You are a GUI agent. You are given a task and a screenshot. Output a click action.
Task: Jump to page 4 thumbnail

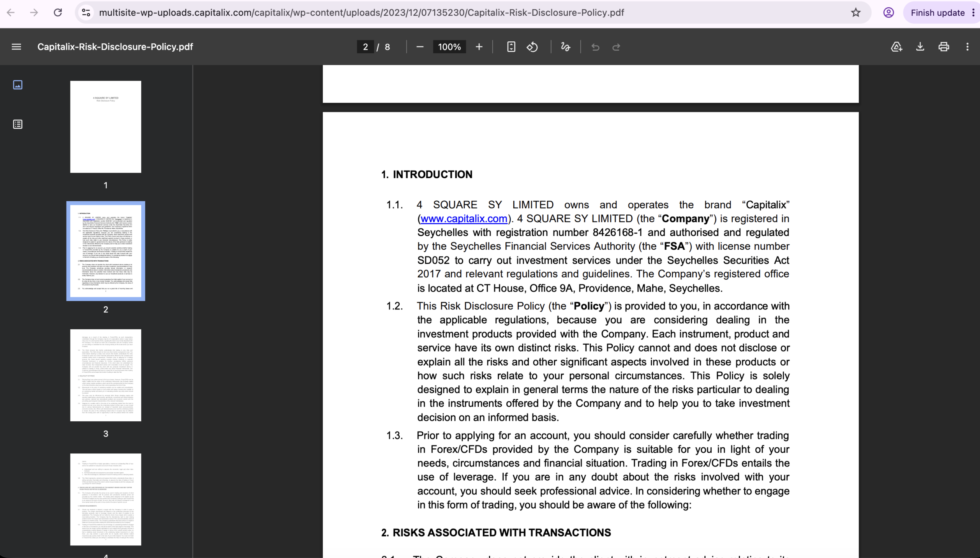pyautogui.click(x=106, y=499)
